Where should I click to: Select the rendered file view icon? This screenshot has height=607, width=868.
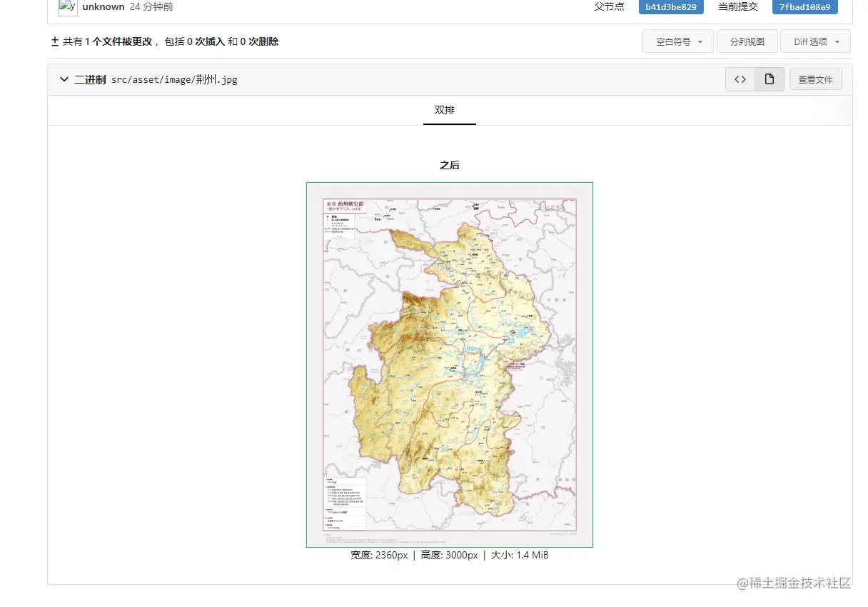click(x=769, y=79)
